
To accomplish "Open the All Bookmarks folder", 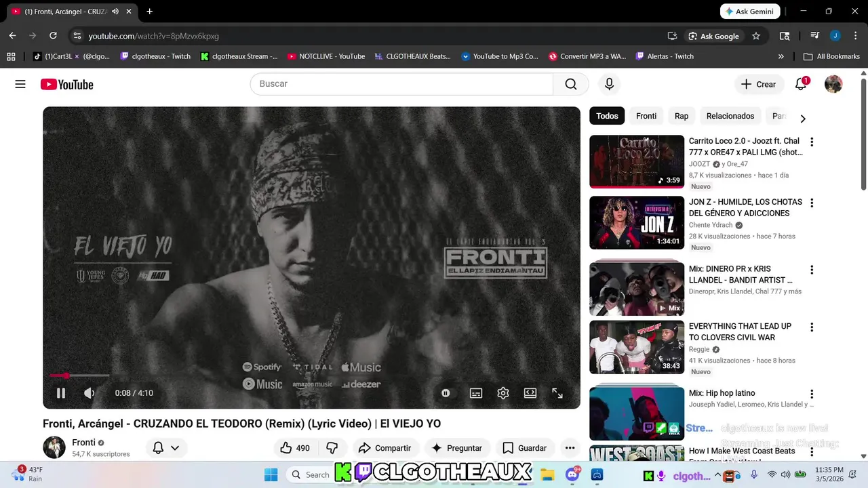I will click(831, 56).
